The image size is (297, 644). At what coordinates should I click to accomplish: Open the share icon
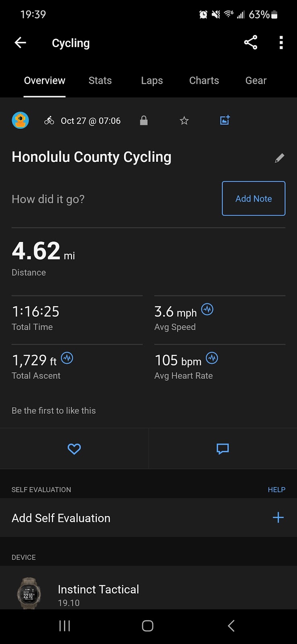pyautogui.click(x=250, y=43)
